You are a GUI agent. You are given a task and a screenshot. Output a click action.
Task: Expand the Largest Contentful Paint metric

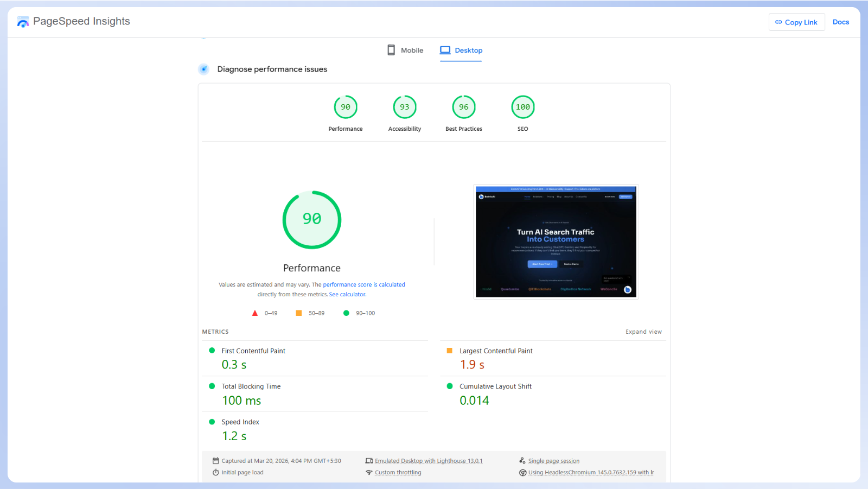click(496, 351)
